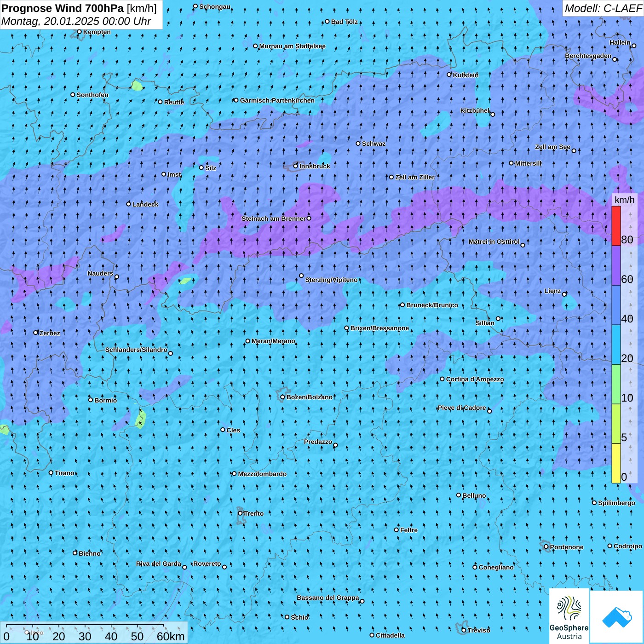The image size is (644, 644).
Task: Click the Bozen/Bolzano city marker
Action: coord(282,397)
